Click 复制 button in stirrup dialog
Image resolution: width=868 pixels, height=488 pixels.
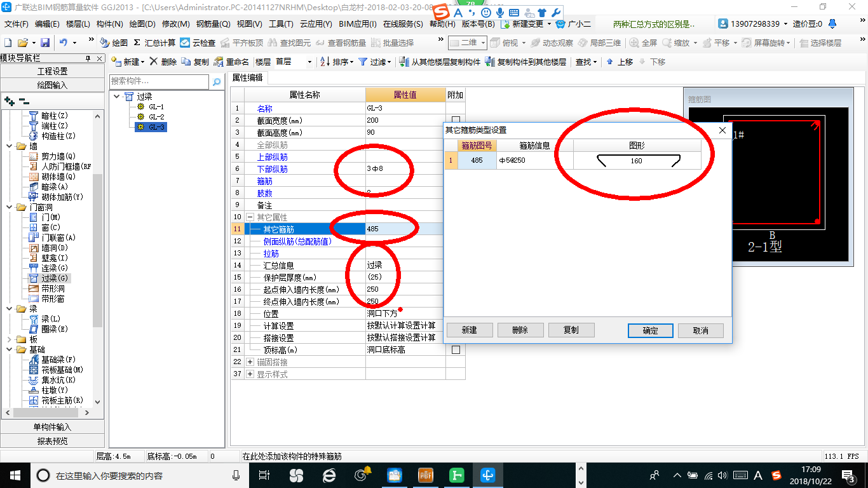pyautogui.click(x=571, y=330)
